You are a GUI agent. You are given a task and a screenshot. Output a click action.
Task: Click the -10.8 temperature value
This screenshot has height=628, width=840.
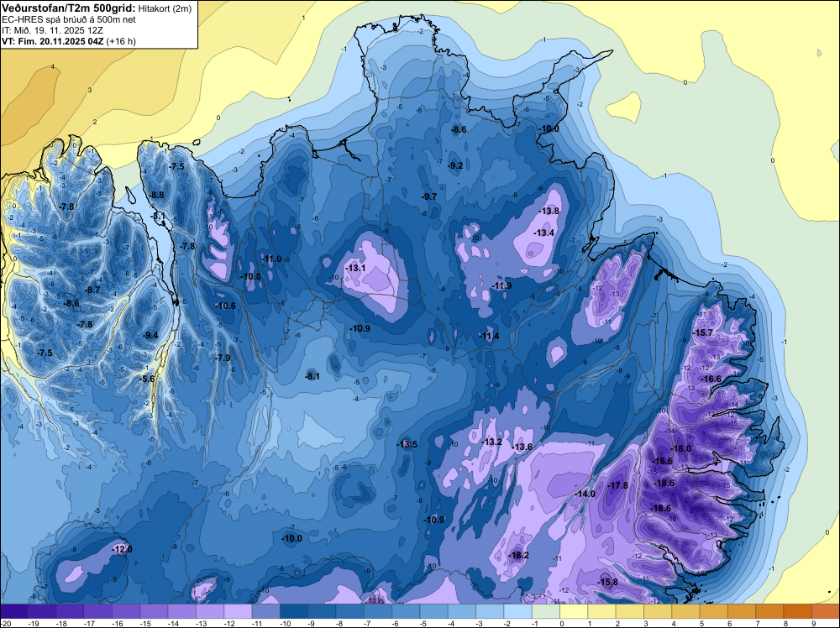[251, 277]
